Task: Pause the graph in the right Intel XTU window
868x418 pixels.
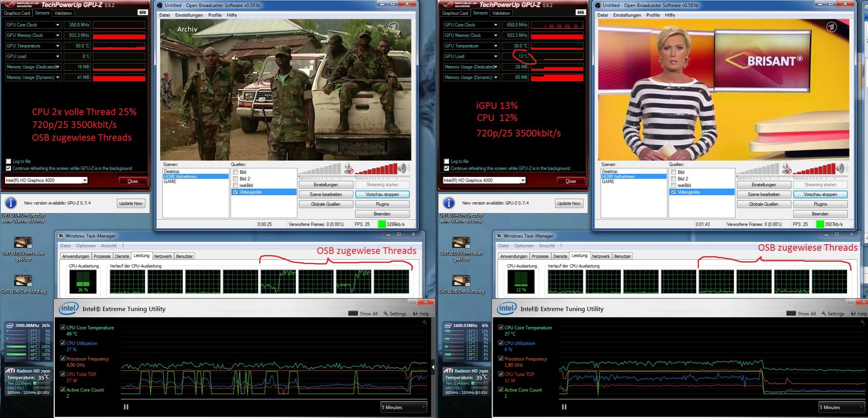Action: pyautogui.click(x=564, y=407)
